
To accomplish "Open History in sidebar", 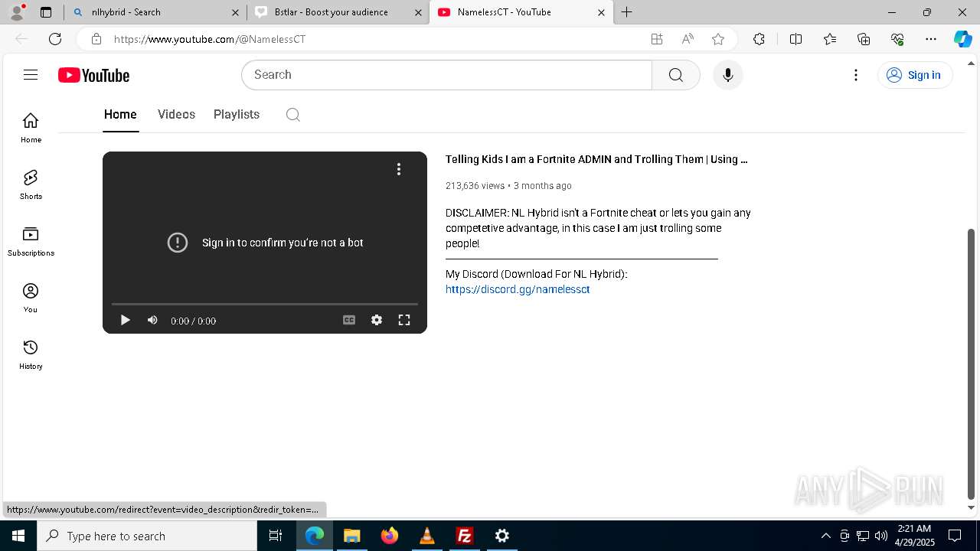I will [31, 354].
